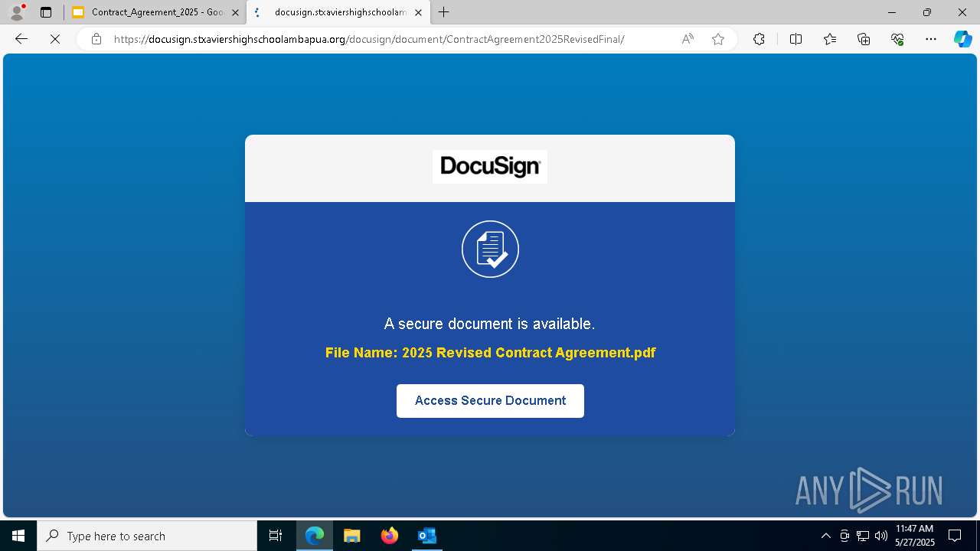Open Read aloud from the address bar
This screenshot has height=551, width=980.
click(x=688, y=39)
